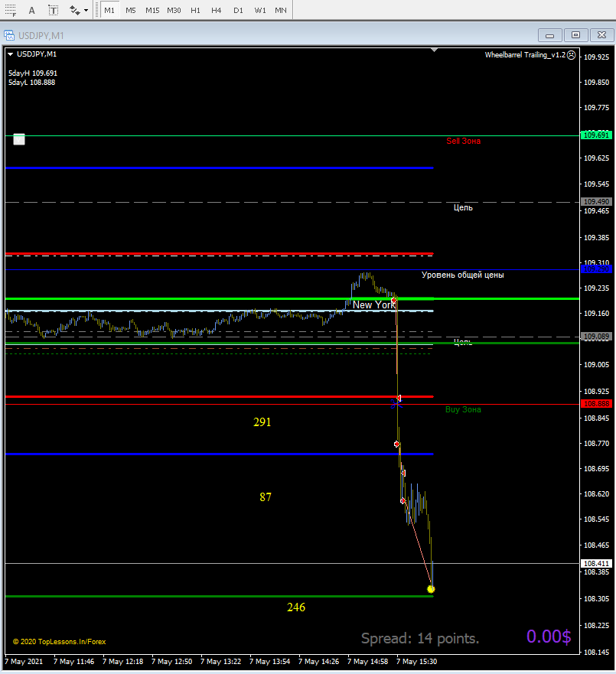Click the red 108.888 price tag
The image size is (616, 674).
pyautogui.click(x=596, y=404)
